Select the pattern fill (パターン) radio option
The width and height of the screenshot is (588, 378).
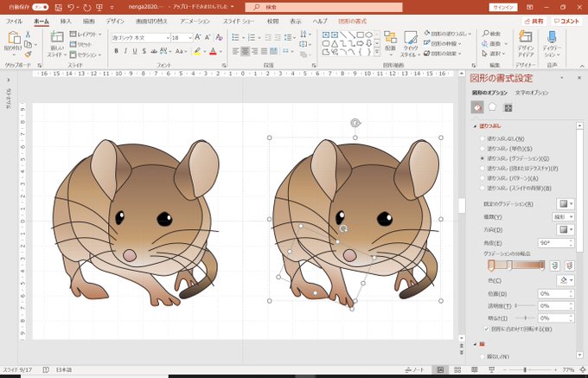pyautogui.click(x=482, y=178)
